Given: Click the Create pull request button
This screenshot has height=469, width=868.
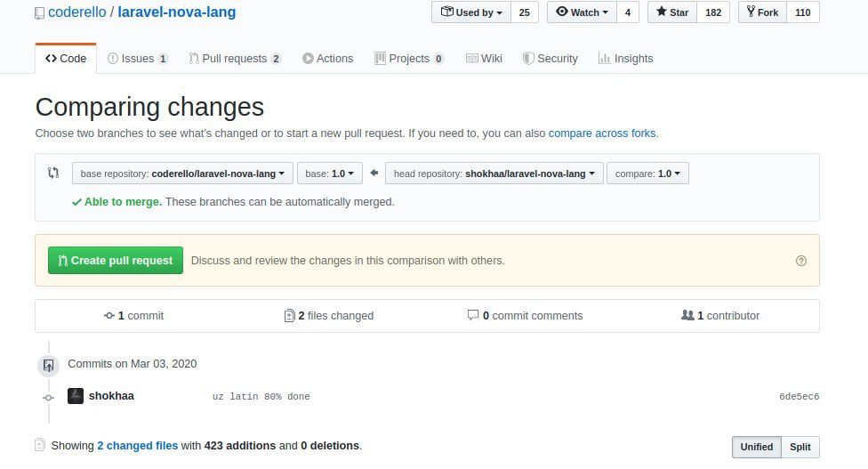Looking at the screenshot, I should [x=115, y=260].
